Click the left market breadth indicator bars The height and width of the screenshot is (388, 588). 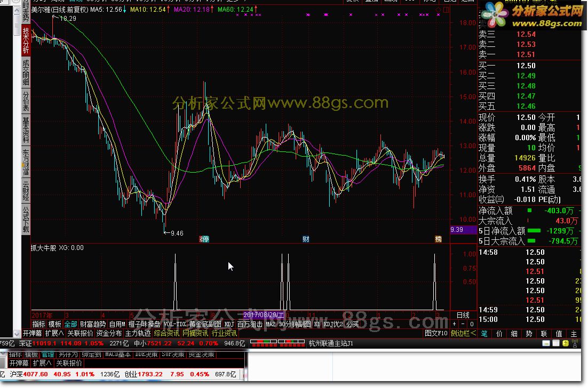coord(264,343)
